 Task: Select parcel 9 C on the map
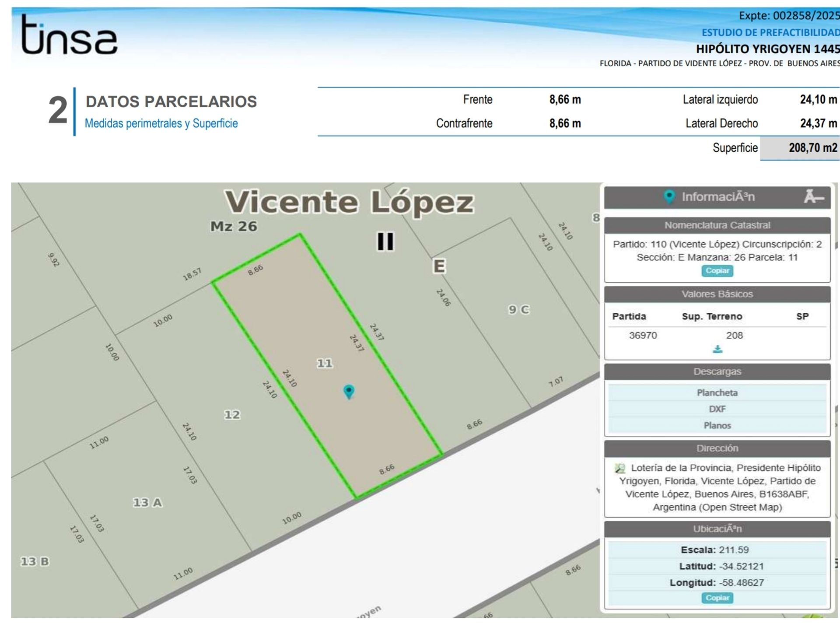tap(518, 310)
